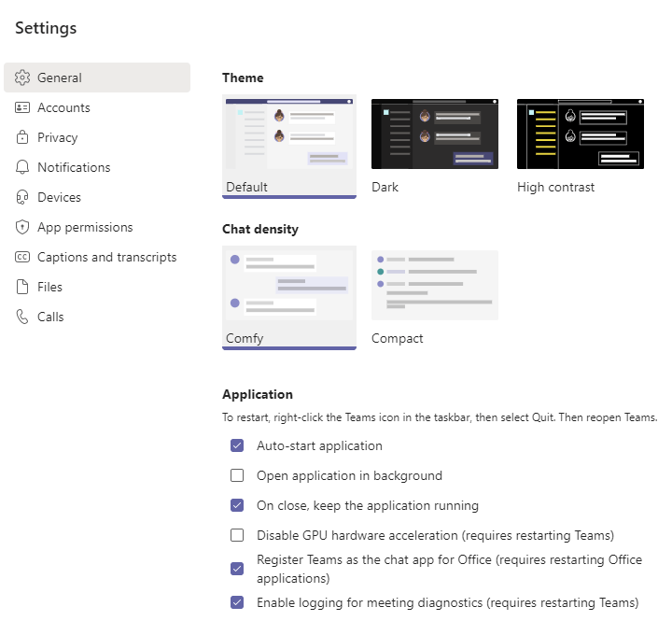Click the Open application in background label
Image resolution: width=672 pixels, height=621 pixels.
[349, 476]
